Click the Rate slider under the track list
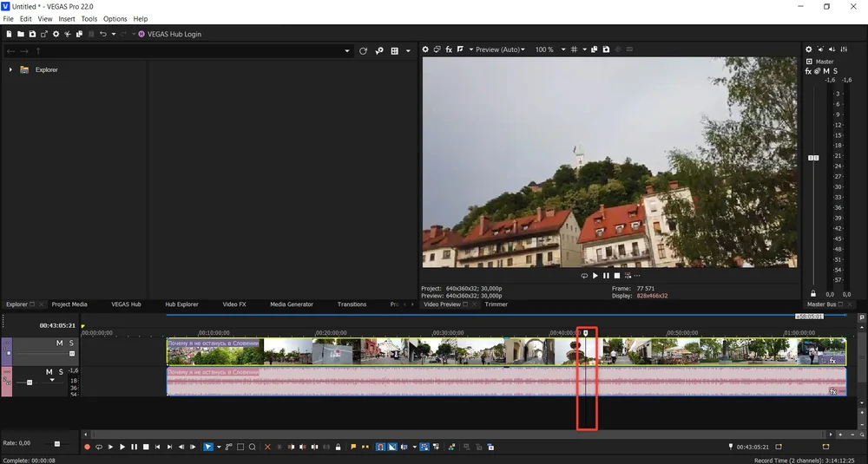 57,443
